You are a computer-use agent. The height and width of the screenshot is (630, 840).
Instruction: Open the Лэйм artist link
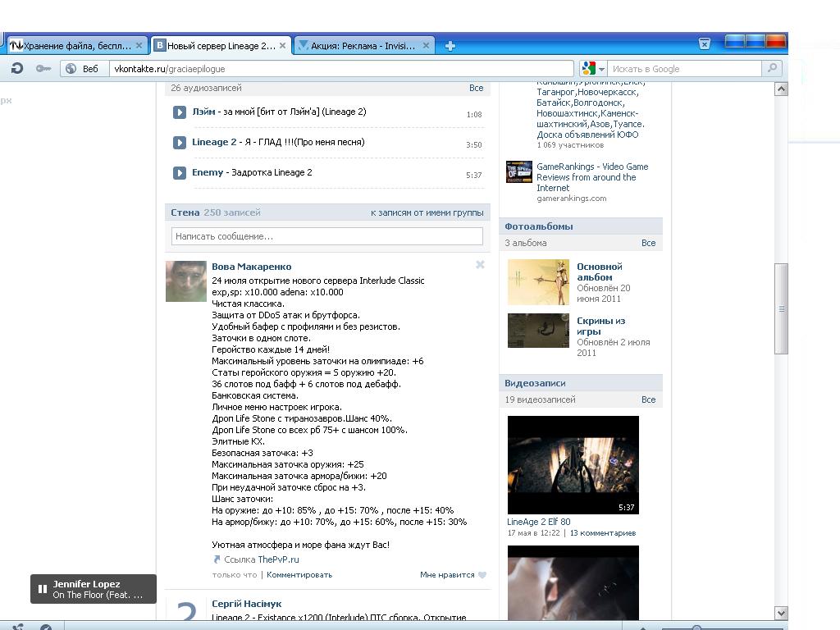pyautogui.click(x=203, y=112)
